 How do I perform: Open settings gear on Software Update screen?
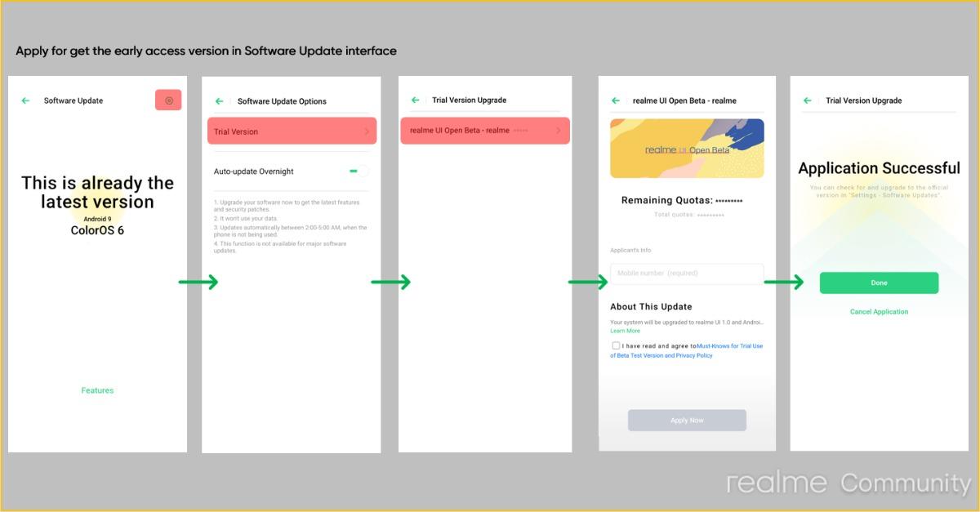tap(168, 100)
